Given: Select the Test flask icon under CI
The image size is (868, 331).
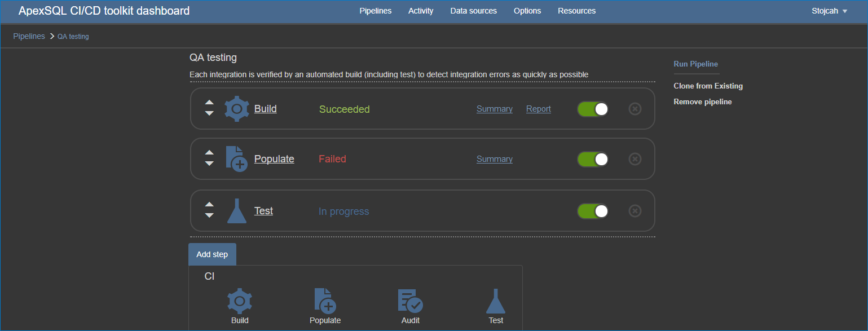Looking at the screenshot, I should (x=495, y=301).
